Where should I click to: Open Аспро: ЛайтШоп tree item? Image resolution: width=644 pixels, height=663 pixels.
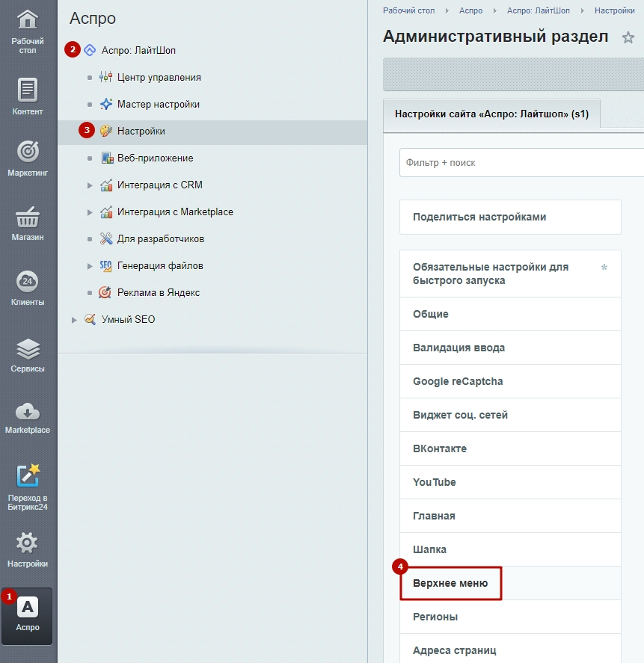(138, 50)
